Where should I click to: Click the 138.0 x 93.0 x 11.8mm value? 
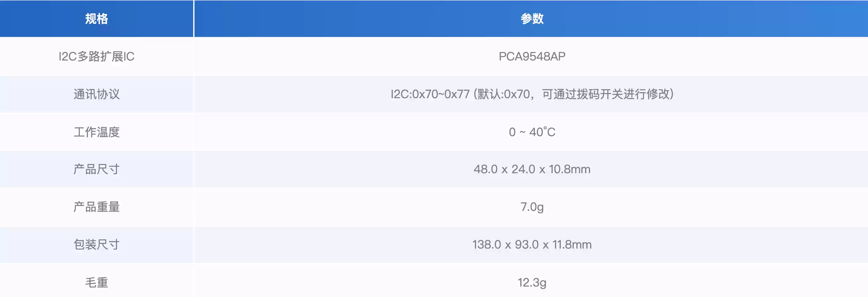532,245
